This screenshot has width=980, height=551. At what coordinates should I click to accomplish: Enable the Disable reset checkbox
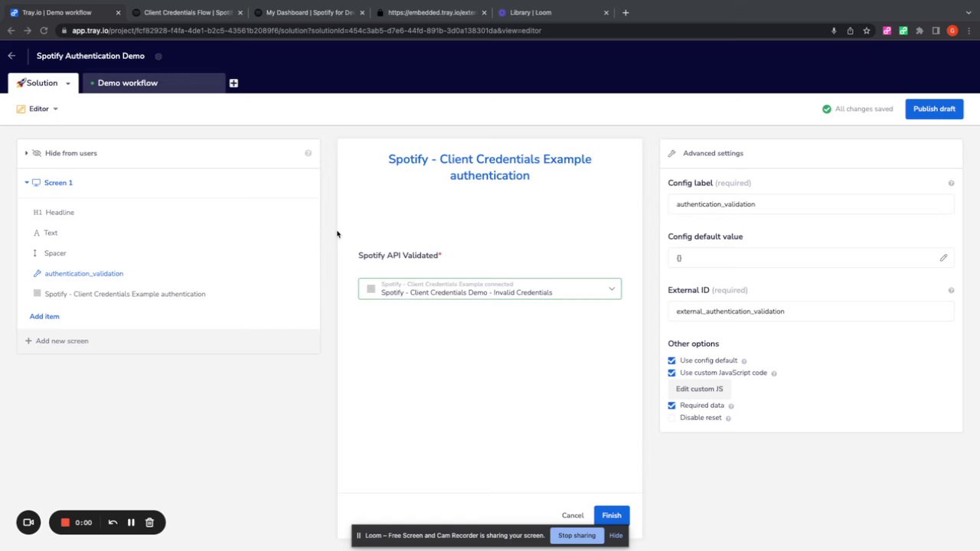(x=672, y=418)
